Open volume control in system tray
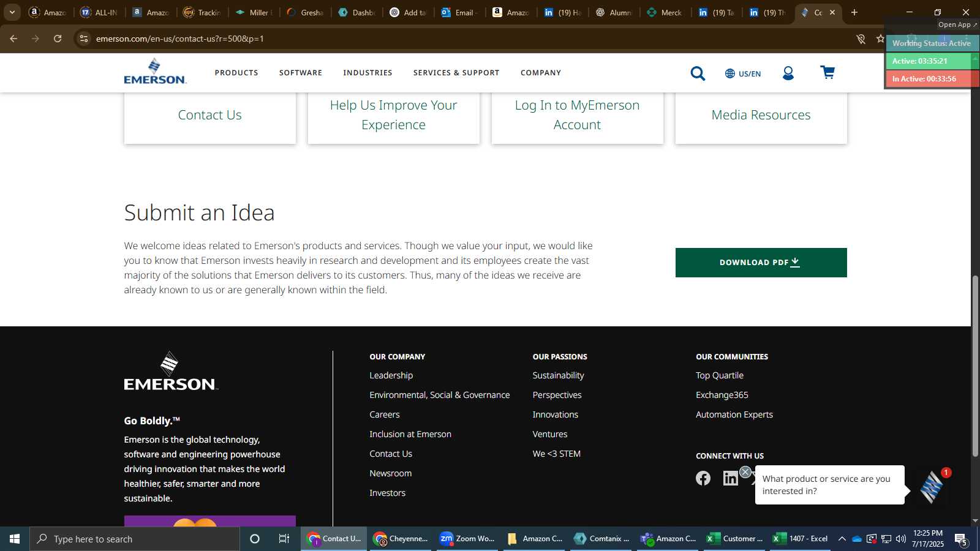This screenshot has height=551, width=980. coord(901,539)
